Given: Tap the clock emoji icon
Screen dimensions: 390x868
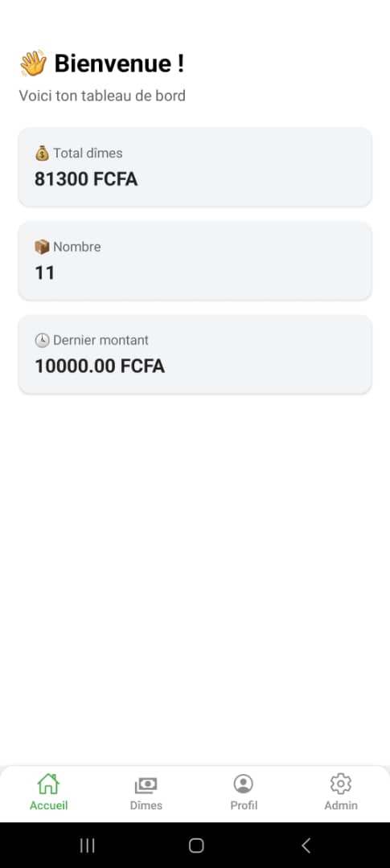Looking at the screenshot, I should pos(42,341).
